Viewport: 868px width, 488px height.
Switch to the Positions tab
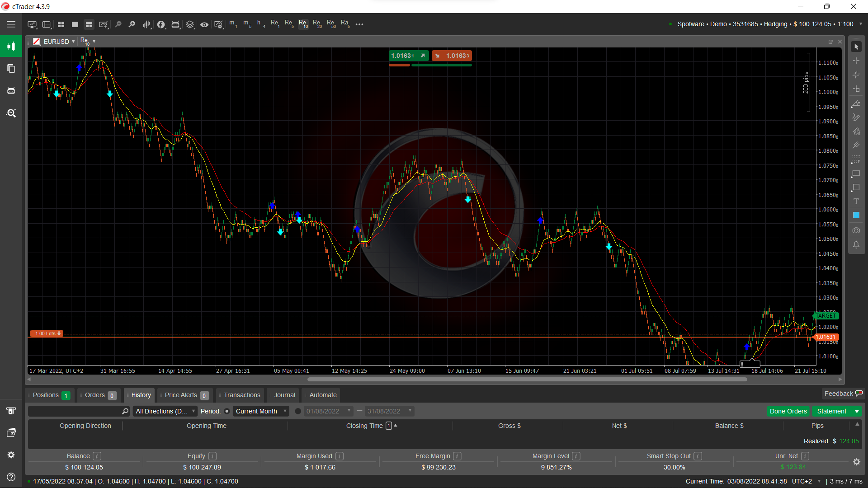point(51,395)
